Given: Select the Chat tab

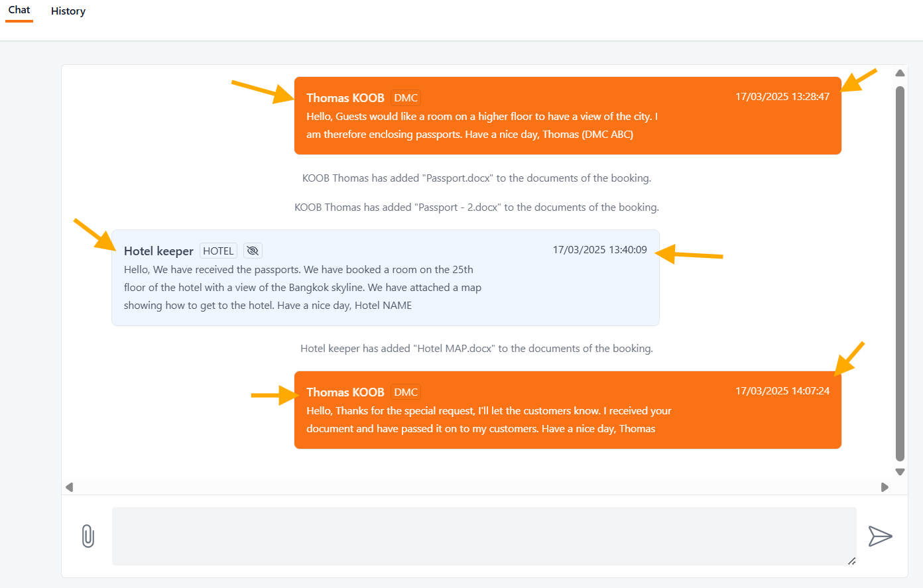Looking at the screenshot, I should pos(19,10).
